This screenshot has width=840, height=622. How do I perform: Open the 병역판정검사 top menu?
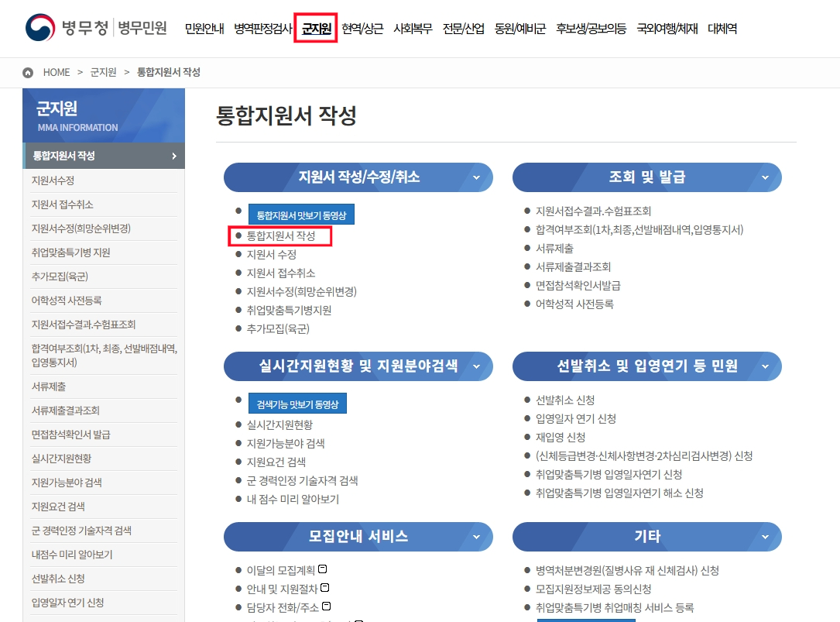click(x=263, y=29)
